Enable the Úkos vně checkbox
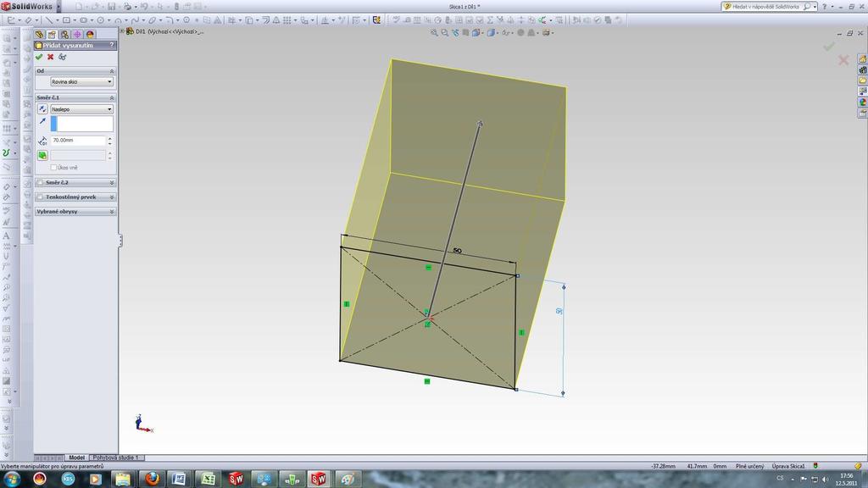 pos(53,168)
